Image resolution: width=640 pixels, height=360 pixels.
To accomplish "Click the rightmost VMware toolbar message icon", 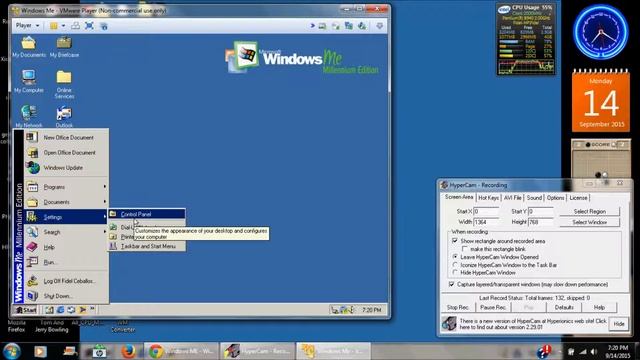I will pos(380,26).
